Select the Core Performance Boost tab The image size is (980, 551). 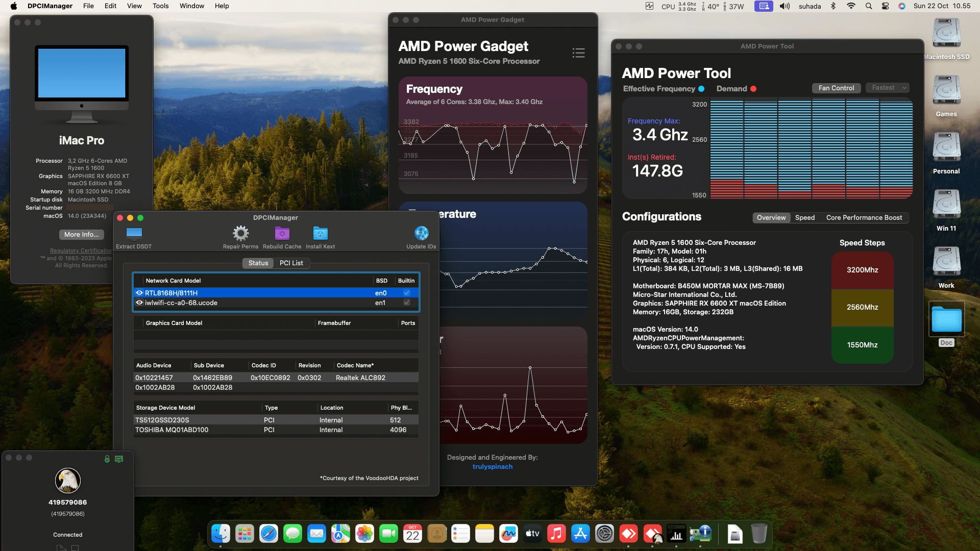[865, 217]
